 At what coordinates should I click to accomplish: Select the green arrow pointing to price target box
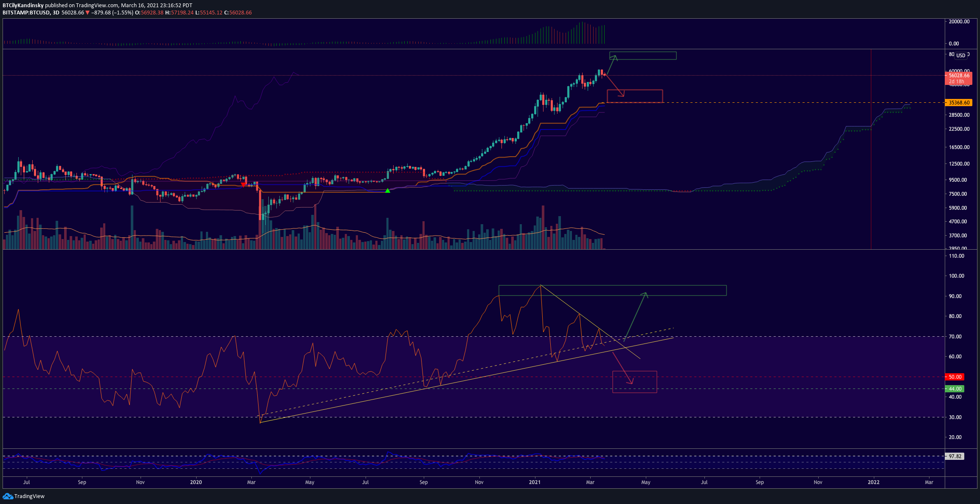point(611,65)
